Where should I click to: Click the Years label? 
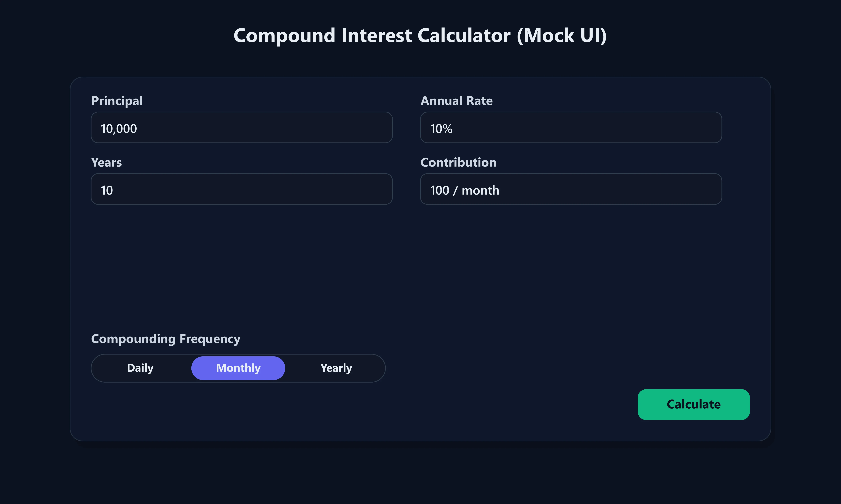click(106, 162)
